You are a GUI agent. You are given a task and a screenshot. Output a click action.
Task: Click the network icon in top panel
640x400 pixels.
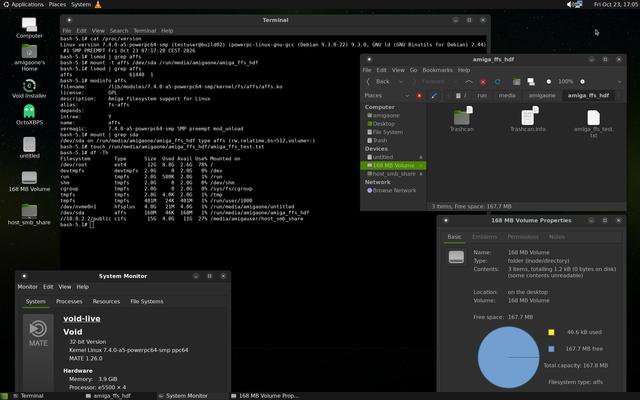pos(578,4)
